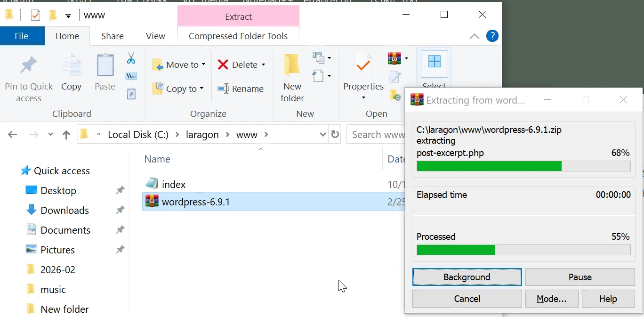Click the WinRAR Open icon in the ribbon
The height and width of the screenshot is (317, 644).
tap(394, 58)
